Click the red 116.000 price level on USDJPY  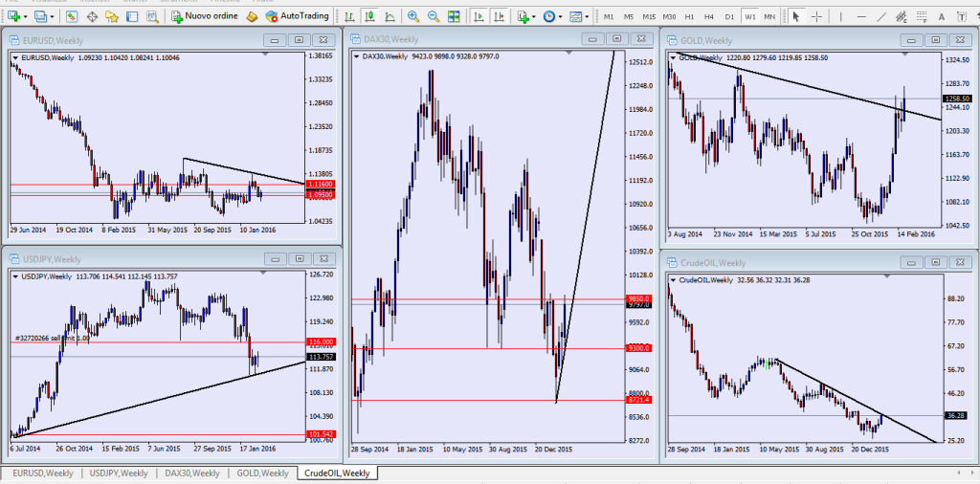pos(321,341)
